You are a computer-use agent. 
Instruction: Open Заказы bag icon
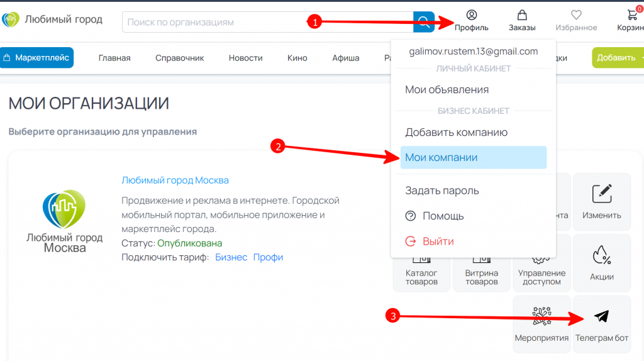(522, 15)
